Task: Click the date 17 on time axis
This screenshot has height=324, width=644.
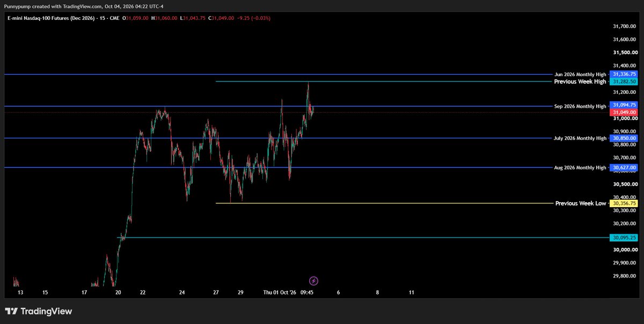Action: pos(84,293)
